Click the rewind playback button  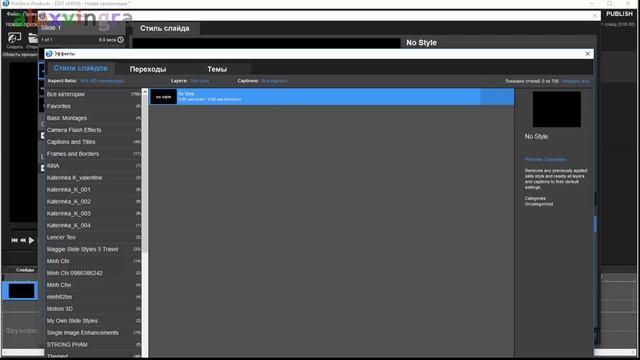tap(23, 240)
